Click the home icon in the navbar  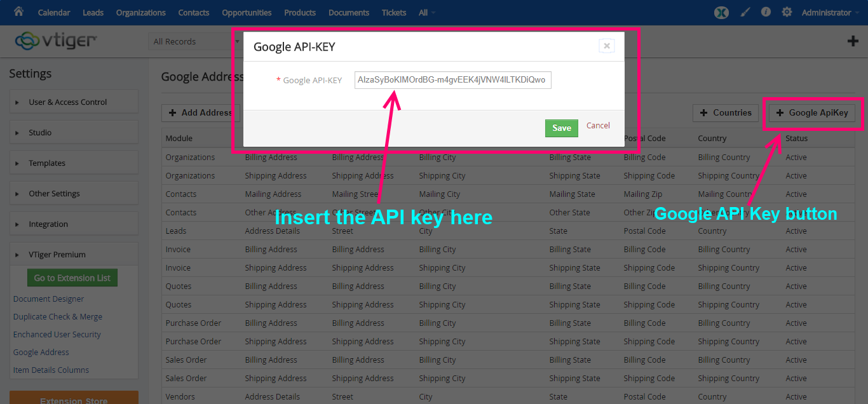(x=18, y=11)
